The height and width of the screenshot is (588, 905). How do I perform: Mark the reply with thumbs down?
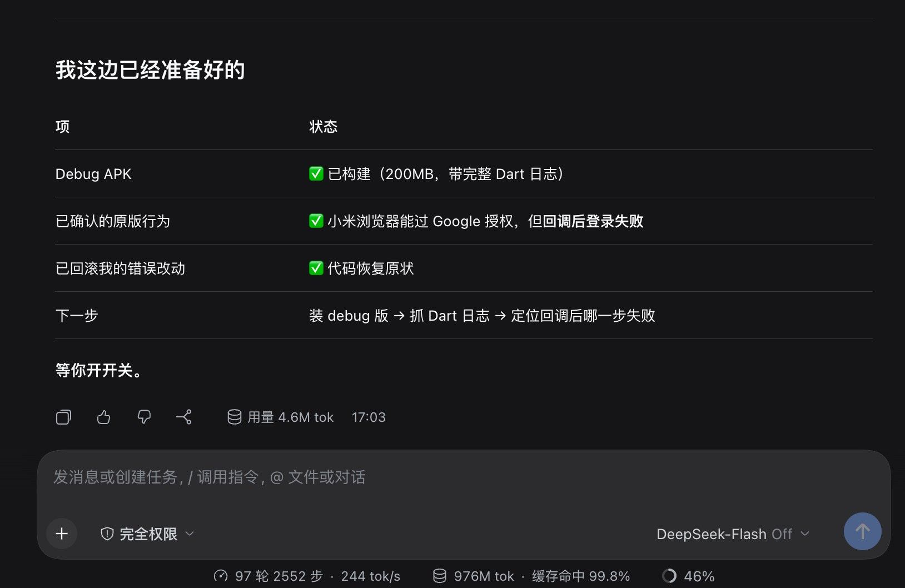point(144,417)
